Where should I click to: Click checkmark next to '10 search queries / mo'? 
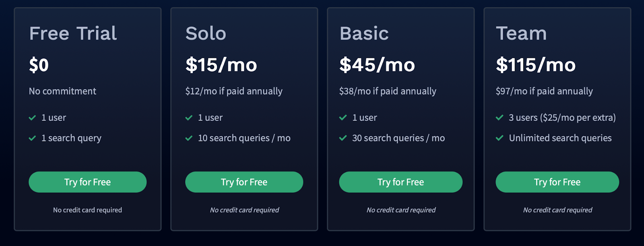(189, 138)
